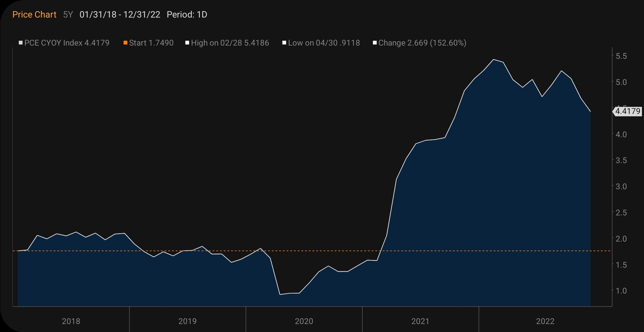644x332 pixels.
Task: Click the Price Chart menu label
Action: click(34, 14)
